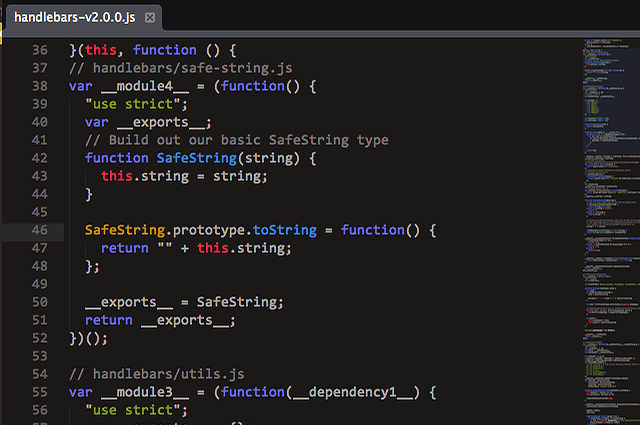Click line number 36 in gutter
The height and width of the screenshot is (425, 640).
pyautogui.click(x=40, y=50)
